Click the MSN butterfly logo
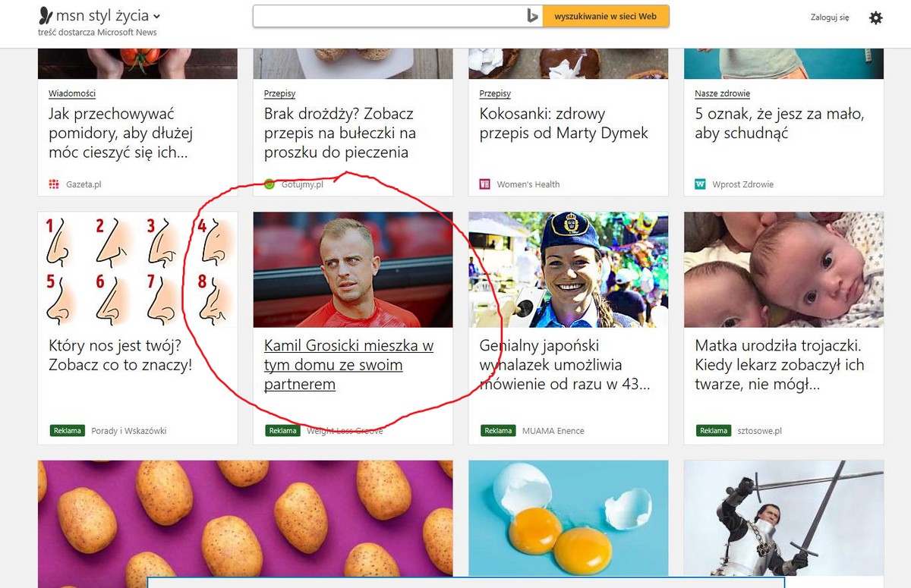This screenshot has height=588, width=911. [x=46, y=16]
